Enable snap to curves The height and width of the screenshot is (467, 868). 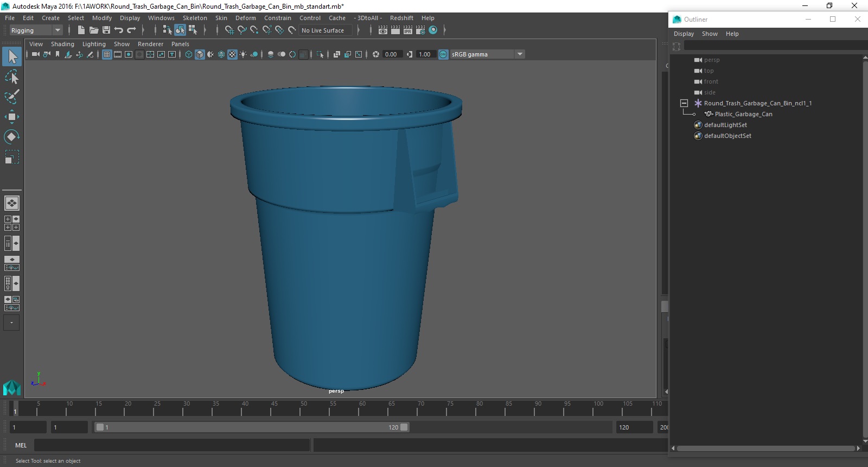(x=242, y=30)
